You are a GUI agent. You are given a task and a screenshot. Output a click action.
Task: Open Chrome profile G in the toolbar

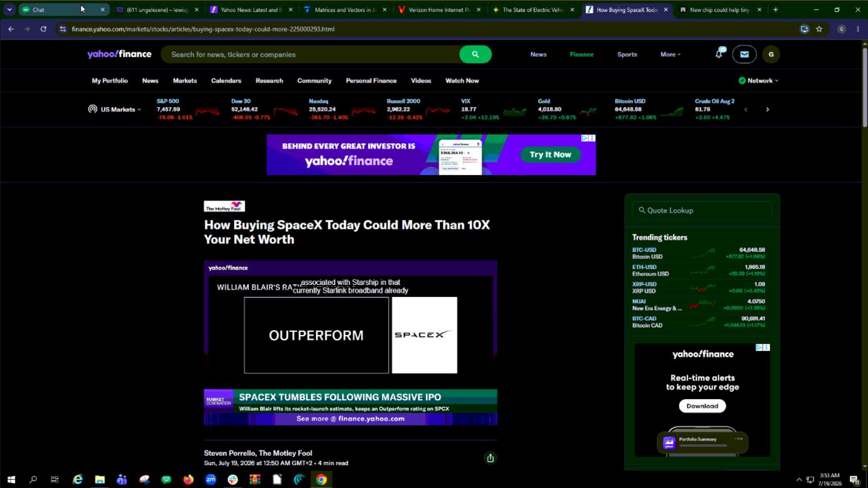coord(842,29)
